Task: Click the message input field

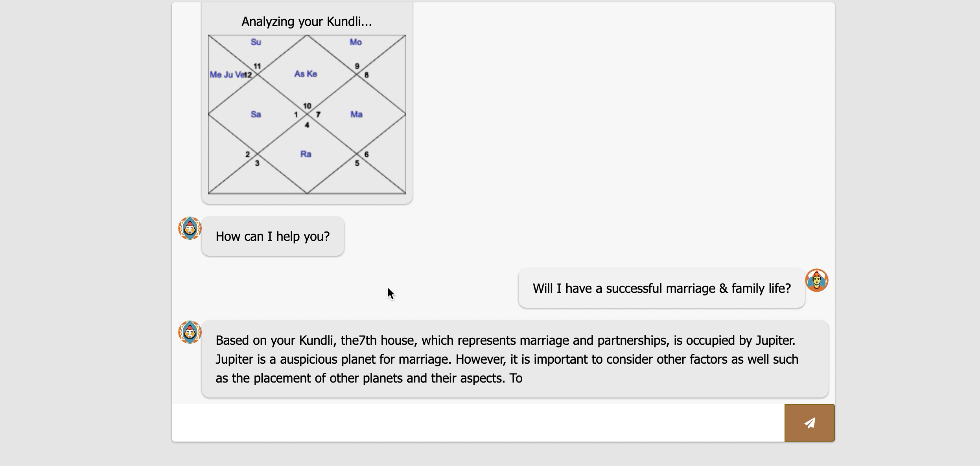Action: [477, 423]
